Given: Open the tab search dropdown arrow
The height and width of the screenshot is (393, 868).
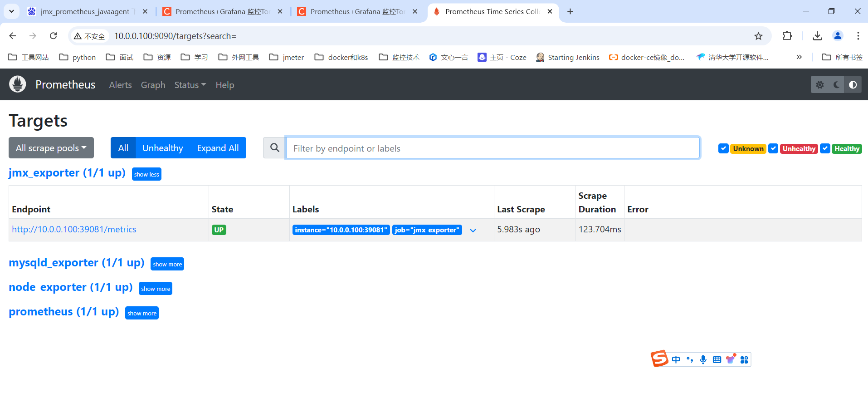Looking at the screenshot, I should point(11,11).
